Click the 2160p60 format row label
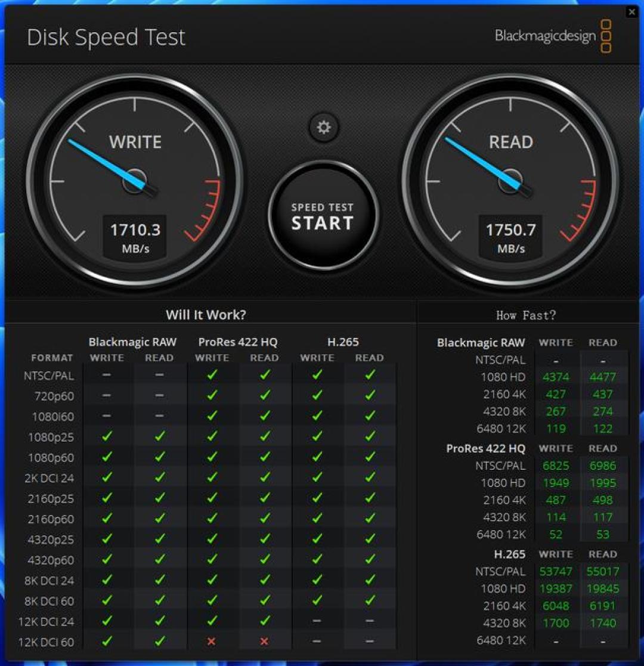Viewport: 644px width, 666px height. point(51,519)
